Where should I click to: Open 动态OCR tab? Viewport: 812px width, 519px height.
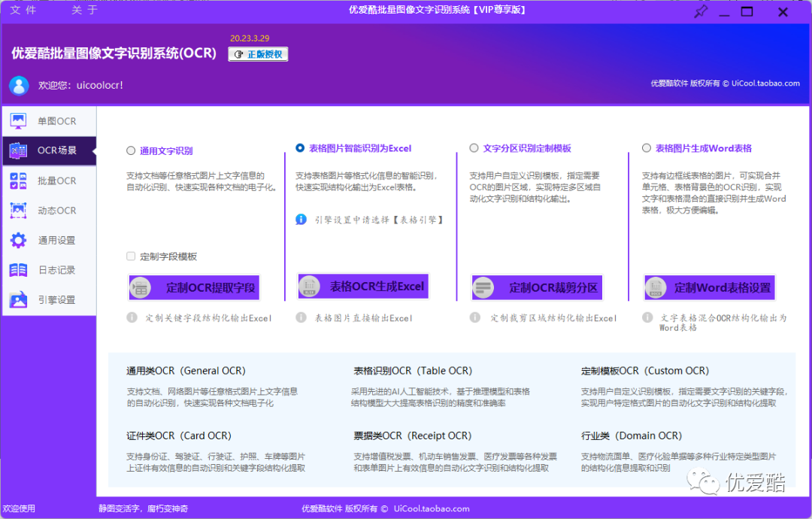click(49, 211)
